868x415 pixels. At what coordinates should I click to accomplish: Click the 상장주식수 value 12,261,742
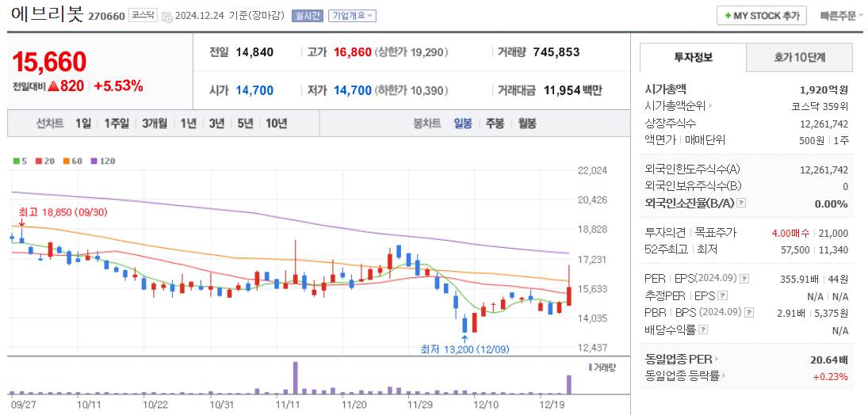tap(824, 124)
